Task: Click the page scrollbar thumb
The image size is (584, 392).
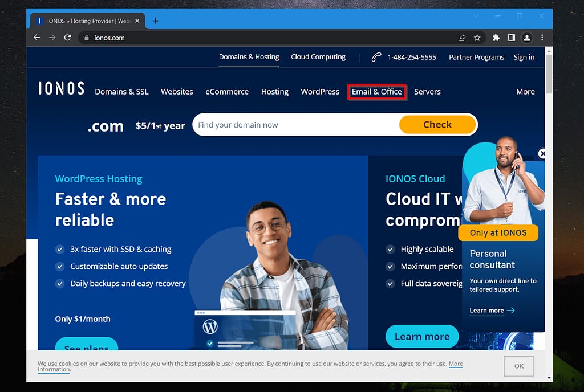Action: tap(549, 75)
